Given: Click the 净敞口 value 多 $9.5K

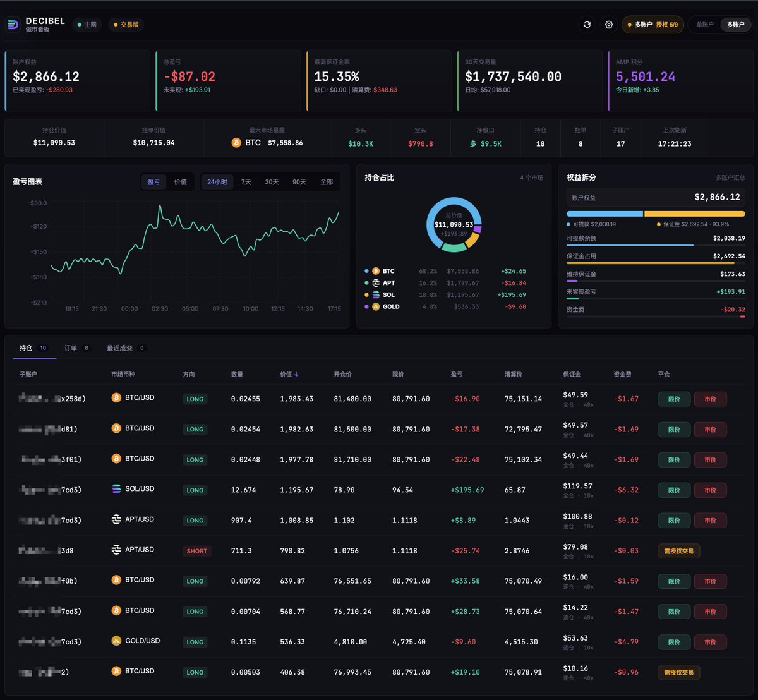Looking at the screenshot, I should [486, 143].
